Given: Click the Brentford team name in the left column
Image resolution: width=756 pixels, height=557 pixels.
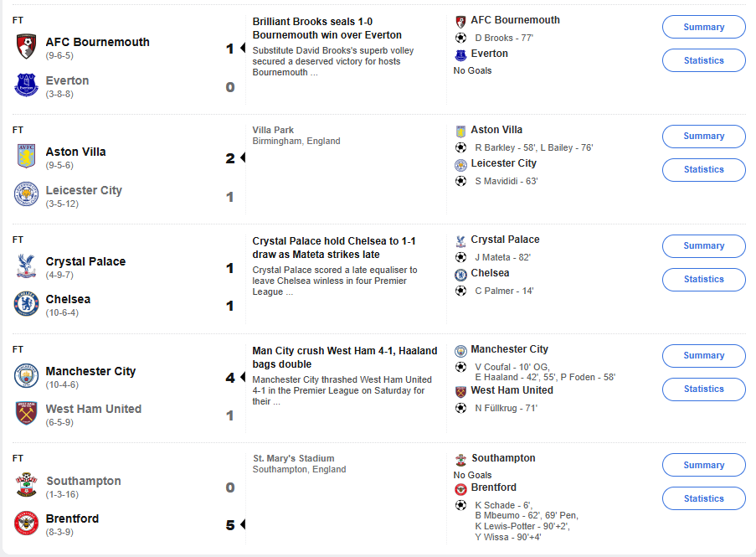Looking at the screenshot, I should click(x=72, y=519).
